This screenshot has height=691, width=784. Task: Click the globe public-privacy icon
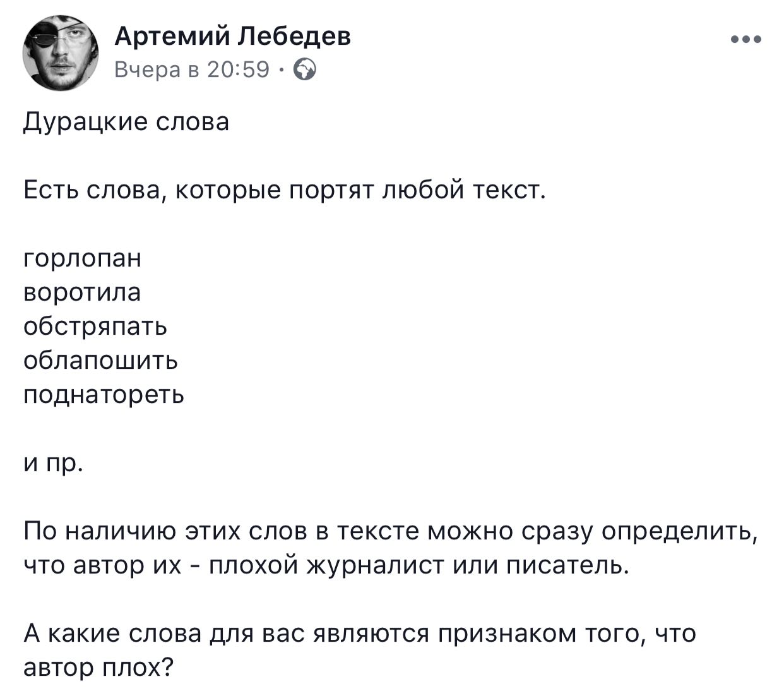306,69
